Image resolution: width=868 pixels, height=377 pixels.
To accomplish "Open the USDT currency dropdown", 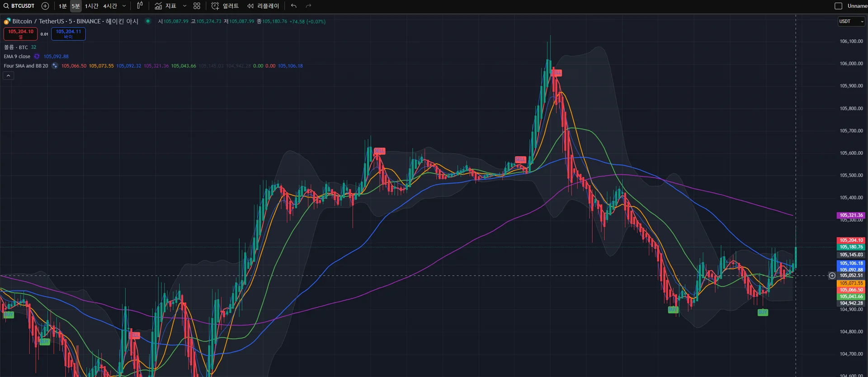I will 852,21.
